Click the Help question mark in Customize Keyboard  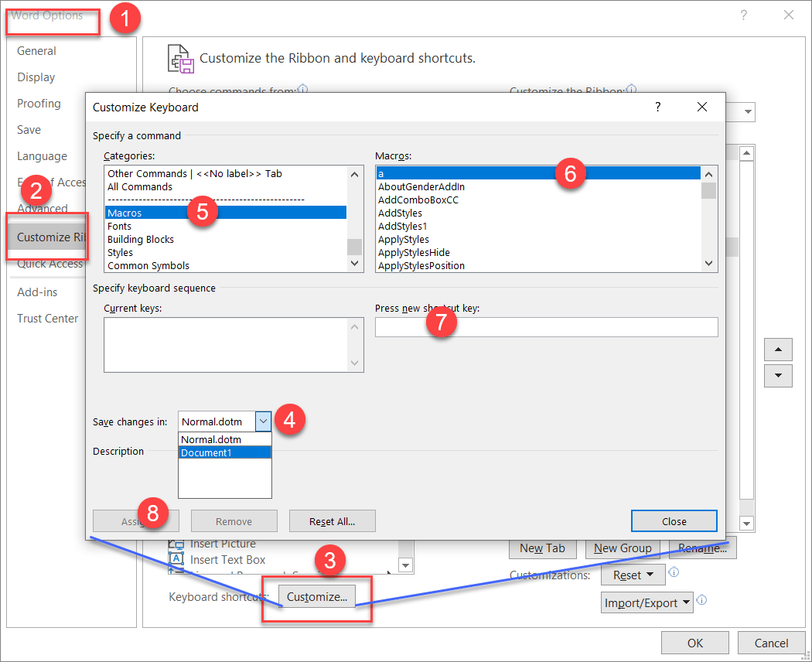click(657, 107)
